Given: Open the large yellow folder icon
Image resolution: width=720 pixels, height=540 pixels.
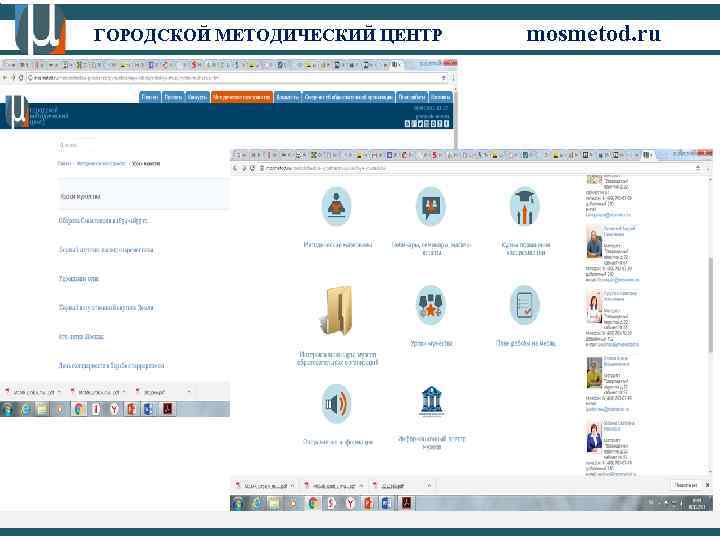Looking at the screenshot, I should click(336, 311).
